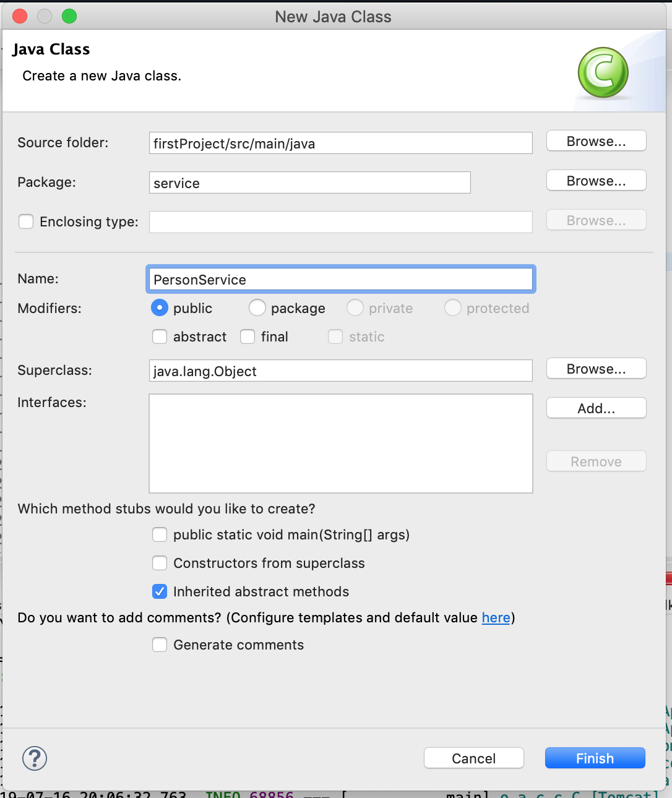Click inside the Interfaces list box
Screen dimensions: 672x798
click(341, 444)
